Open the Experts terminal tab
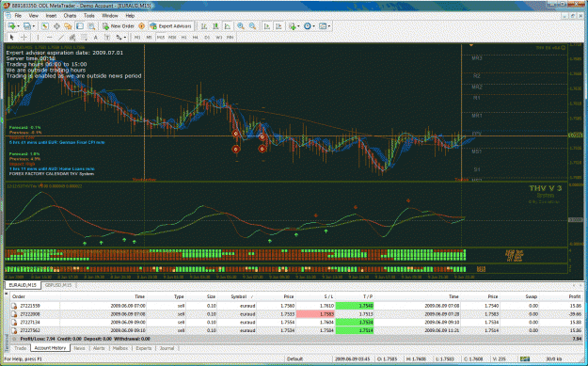Image resolution: width=588 pixels, height=366 pixels. pos(144,348)
